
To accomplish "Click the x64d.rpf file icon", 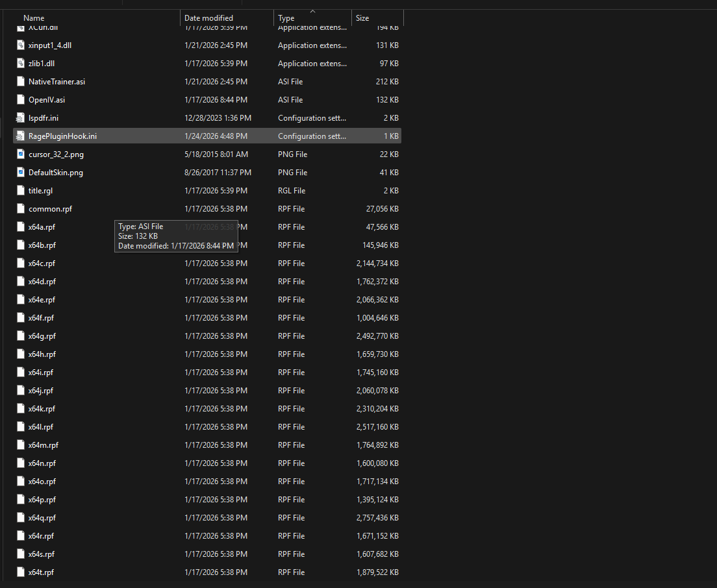I will pos(21,282).
